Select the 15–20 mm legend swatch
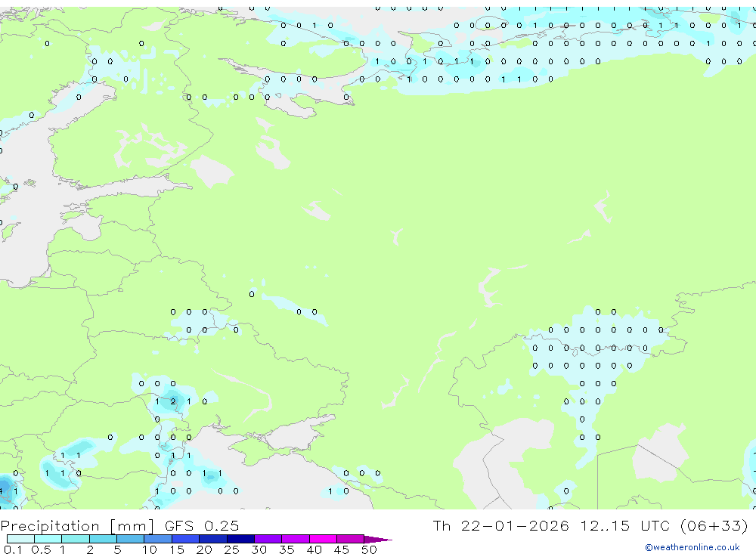The image size is (756, 554). click(186, 539)
